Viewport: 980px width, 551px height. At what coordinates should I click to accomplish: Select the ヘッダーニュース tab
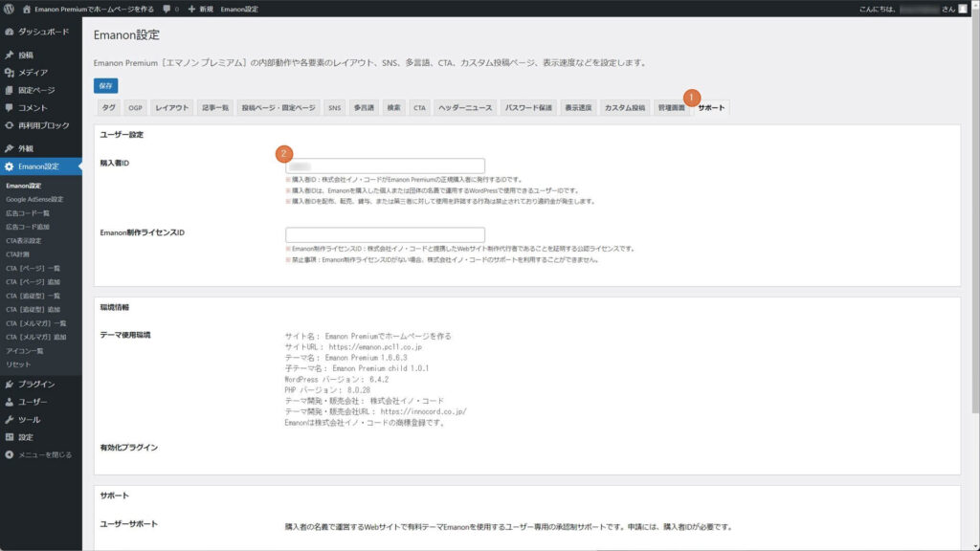click(x=465, y=108)
